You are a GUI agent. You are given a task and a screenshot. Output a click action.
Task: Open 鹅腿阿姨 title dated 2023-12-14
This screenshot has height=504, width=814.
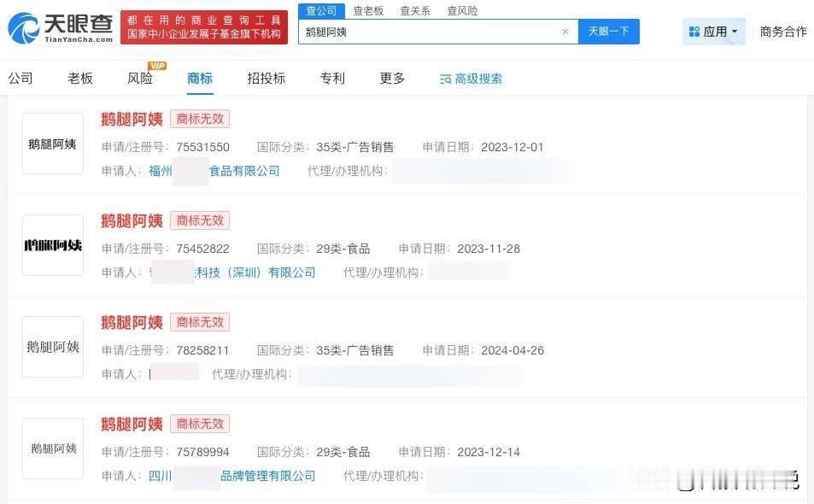tap(132, 424)
